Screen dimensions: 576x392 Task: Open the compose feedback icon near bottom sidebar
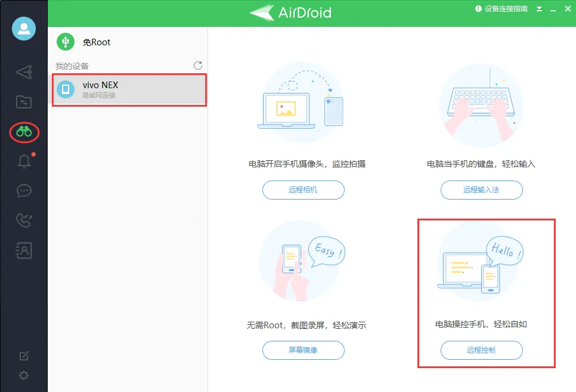click(x=23, y=354)
